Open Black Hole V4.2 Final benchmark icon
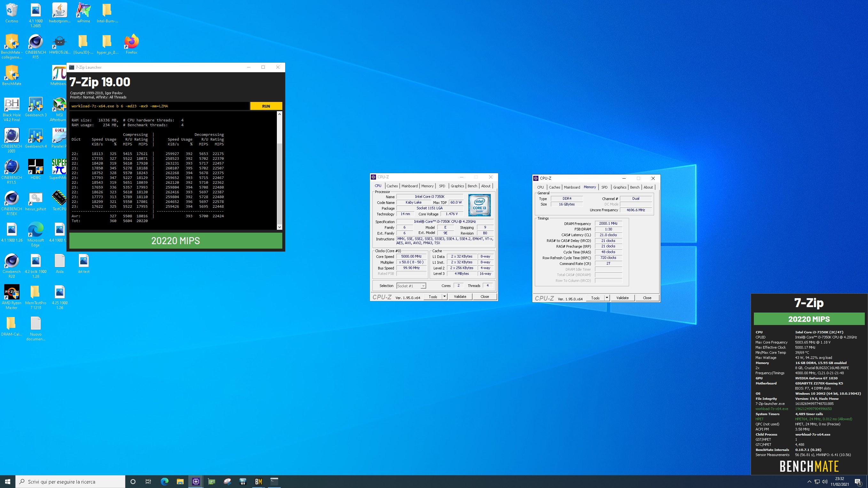Viewport: 868px width, 488px height. tap(12, 109)
